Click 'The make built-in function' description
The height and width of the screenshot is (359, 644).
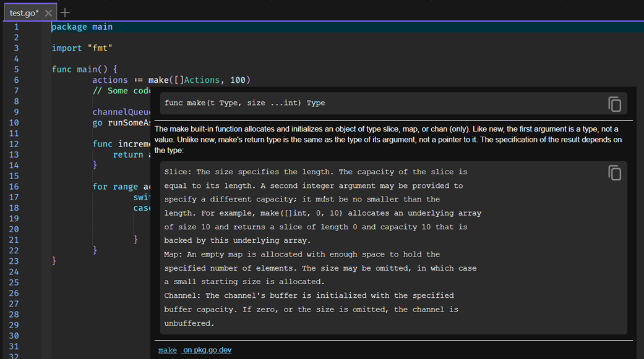click(x=388, y=140)
